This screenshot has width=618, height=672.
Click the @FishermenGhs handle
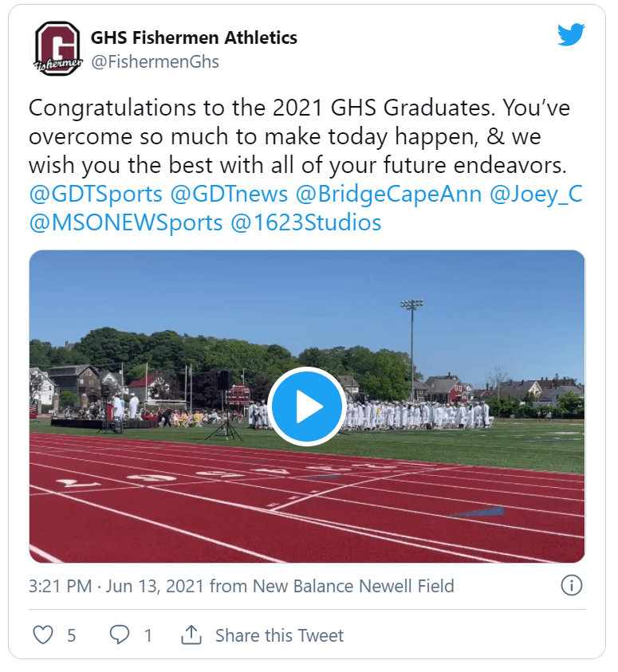[155, 61]
